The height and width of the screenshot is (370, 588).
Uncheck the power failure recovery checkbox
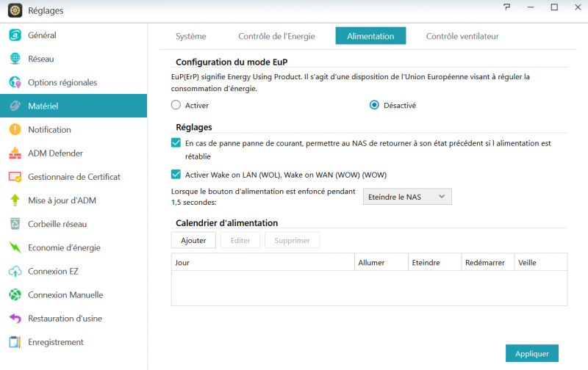(176, 143)
